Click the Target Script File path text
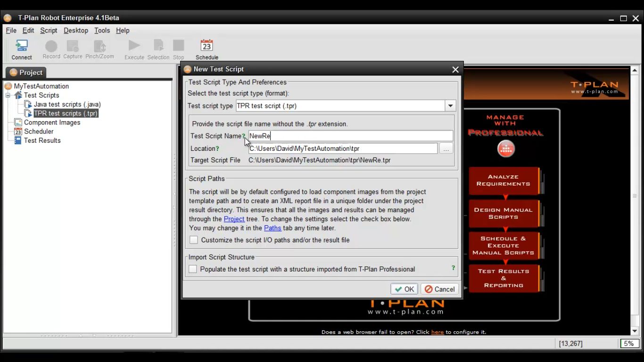The height and width of the screenshot is (362, 644). 320,160
